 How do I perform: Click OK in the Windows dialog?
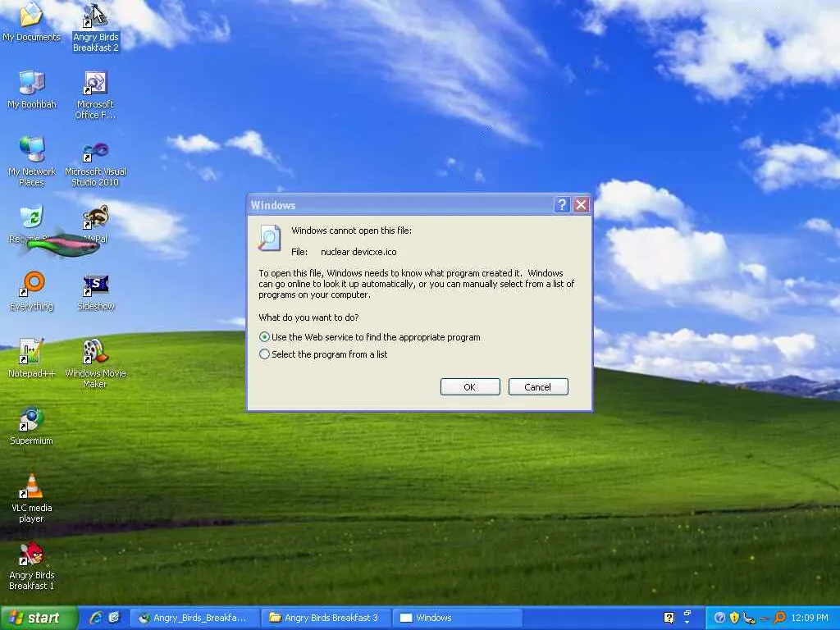[x=470, y=387]
